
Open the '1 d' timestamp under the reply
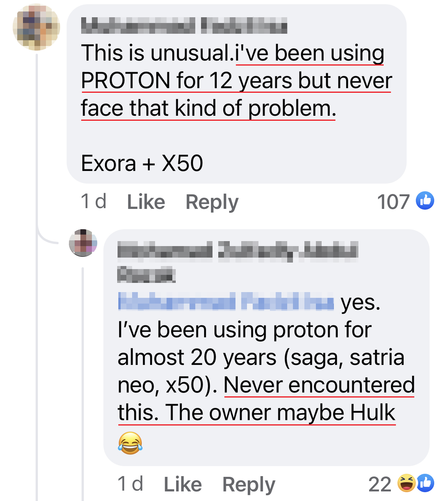[130, 484]
